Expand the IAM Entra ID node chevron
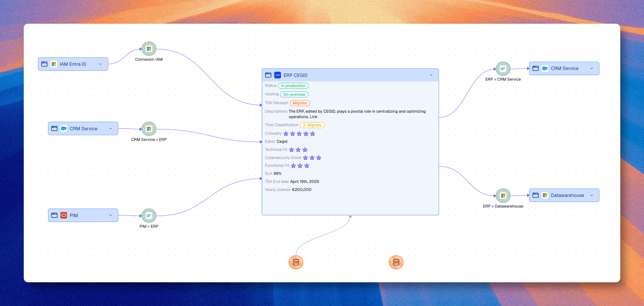The width and height of the screenshot is (644, 306). (x=101, y=64)
